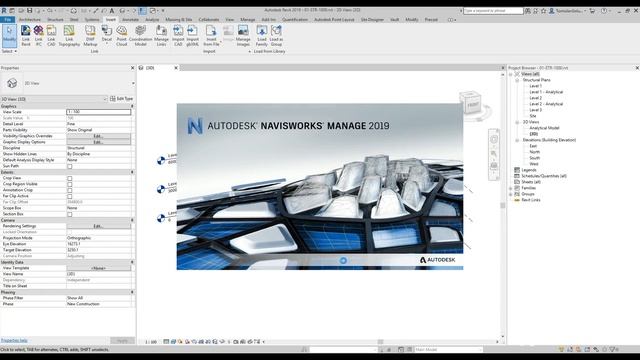Switch to the Architecture ribbon tab
The height and width of the screenshot is (360, 640).
tap(30, 20)
